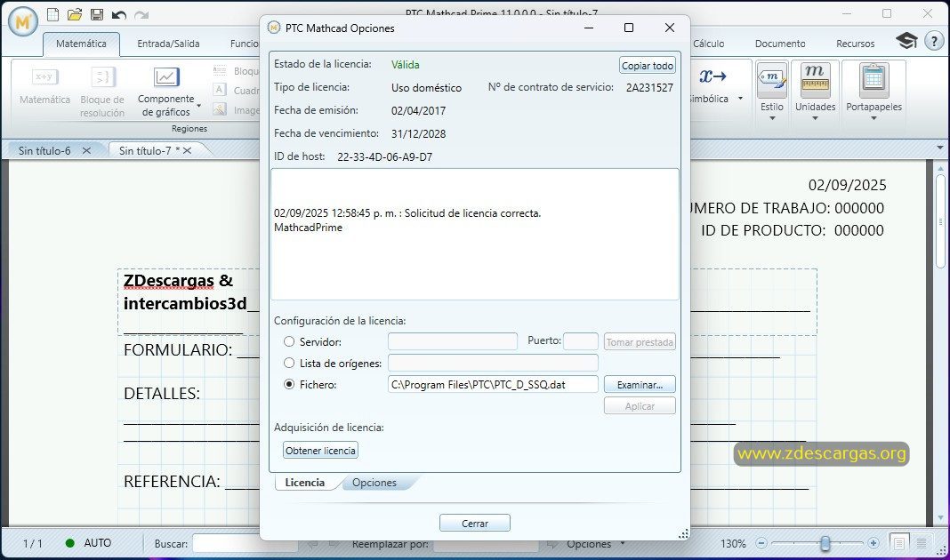Switch to page view layout icon
The height and width of the screenshot is (560, 950).
(898, 543)
